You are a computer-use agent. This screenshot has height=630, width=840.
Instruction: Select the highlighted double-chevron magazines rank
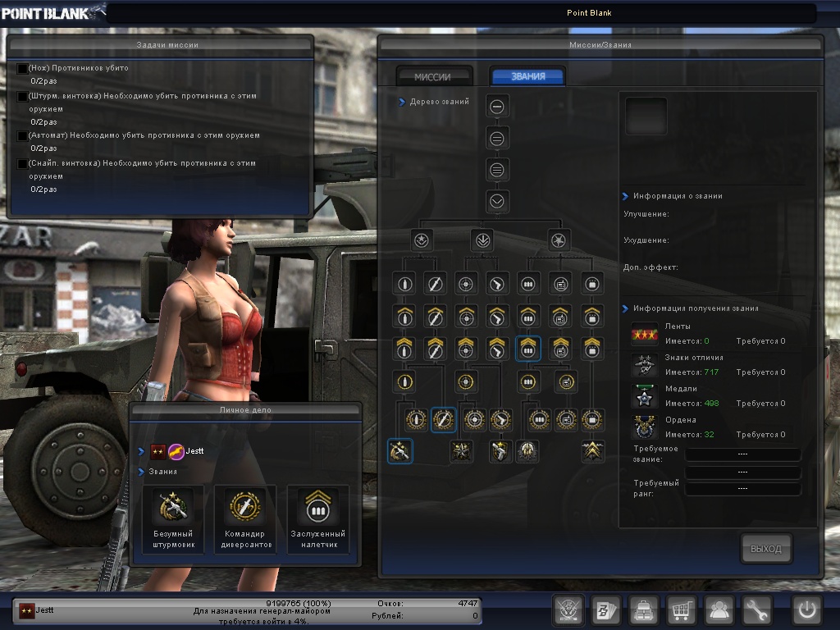coord(527,349)
